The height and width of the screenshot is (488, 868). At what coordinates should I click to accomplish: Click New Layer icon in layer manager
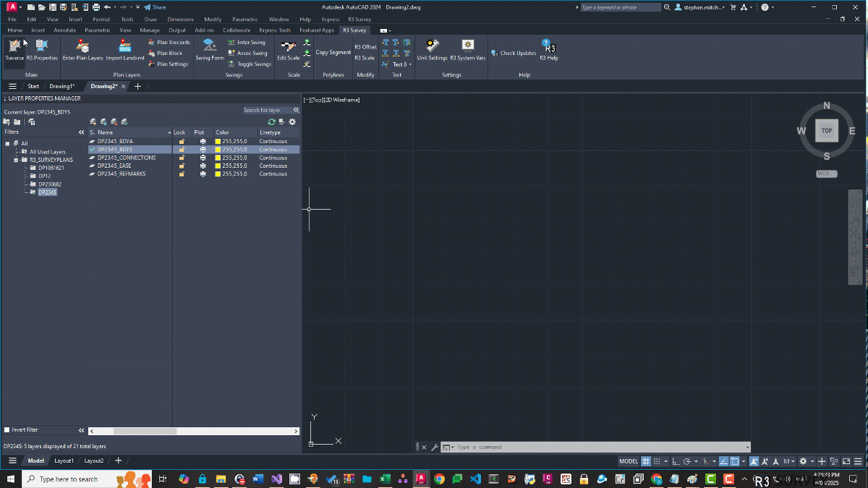point(93,122)
